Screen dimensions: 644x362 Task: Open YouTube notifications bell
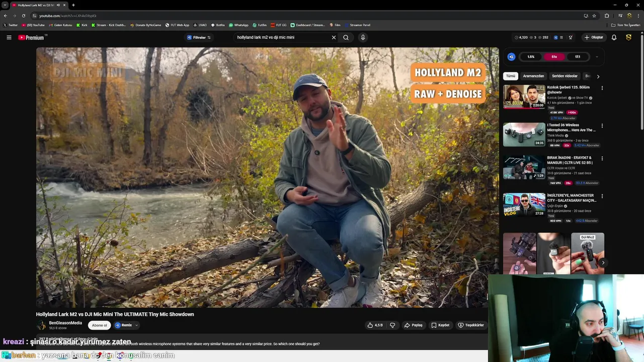pos(614,37)
